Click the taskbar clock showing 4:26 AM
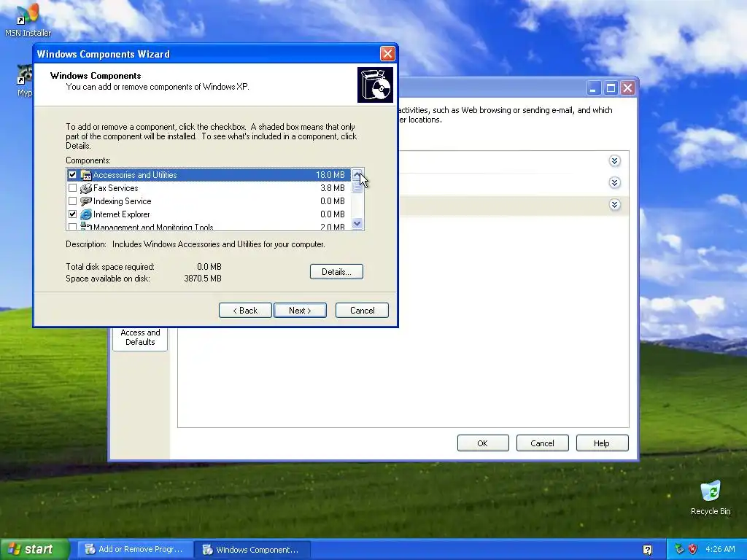Image resolution: width=747 pixels, height=560 pixels. click(x=720, y=550)
